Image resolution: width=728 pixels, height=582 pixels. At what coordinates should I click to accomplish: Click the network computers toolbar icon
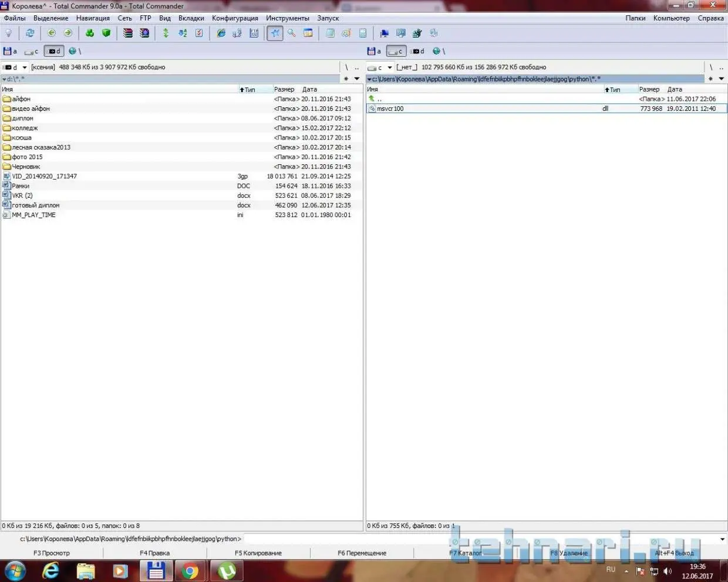click(x=237, y=33)
